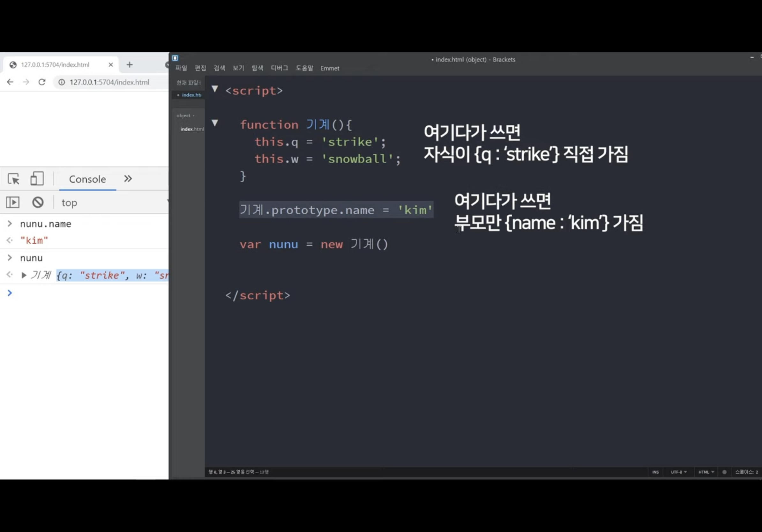Show more DevTools tabs via double chevron
The height and width of the screenshot is (532, 762).
click(128, 179)
